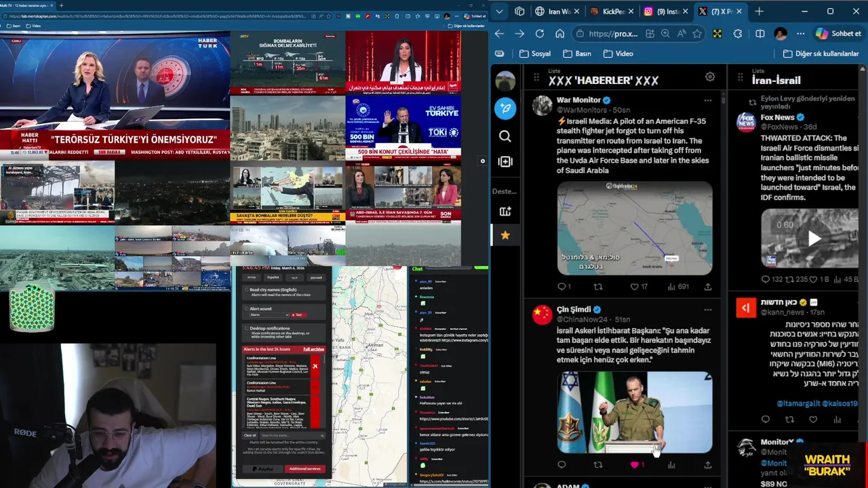Toggle split screen icon in browser toolbar
The image size is (868, 488).
(x=760, y=33)
